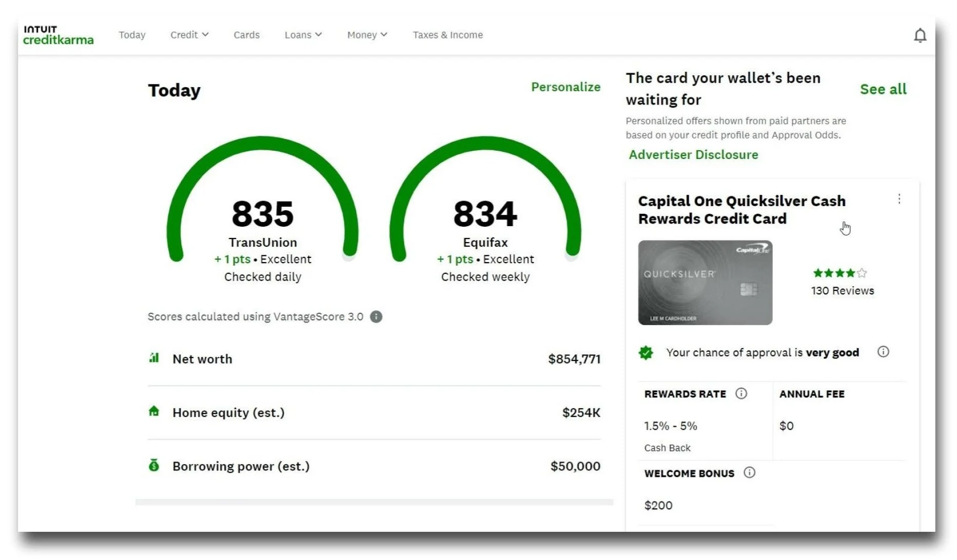Open the Advertiser Disclosure link
957x560 pixels.
pyautogui.click(x=693, y=155)
